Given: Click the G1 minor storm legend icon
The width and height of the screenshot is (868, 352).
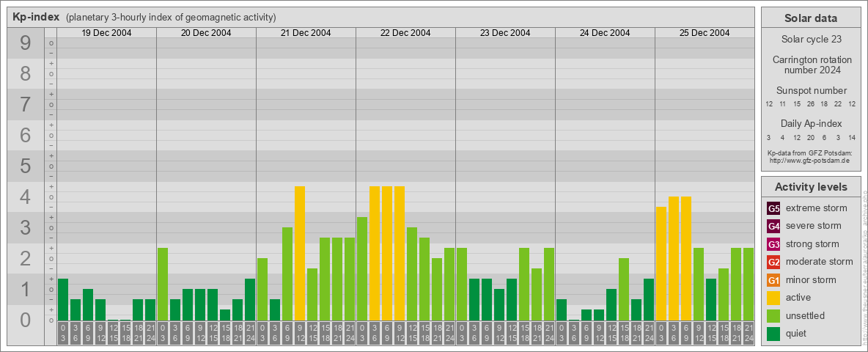Looking at the screenshot, I should (773, 280).
